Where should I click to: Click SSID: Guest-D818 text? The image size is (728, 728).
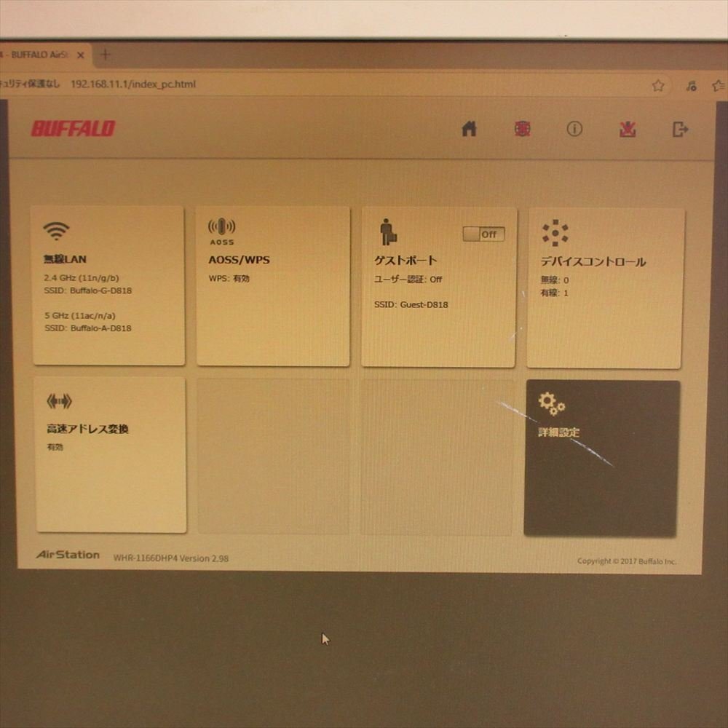411,304
